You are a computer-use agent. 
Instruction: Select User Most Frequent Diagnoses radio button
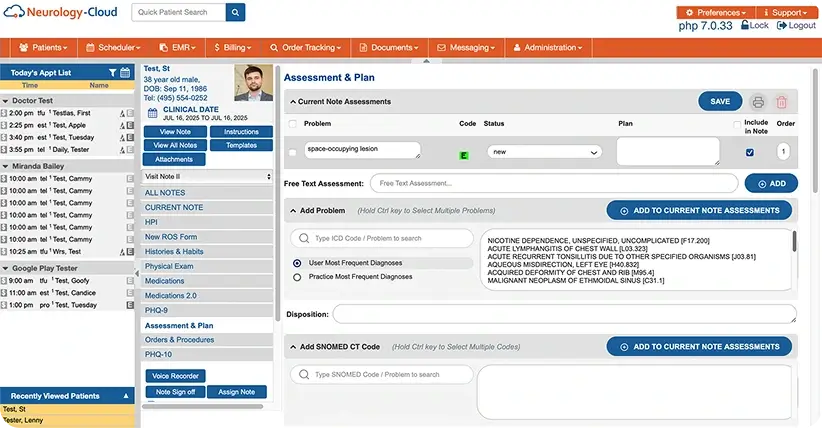(297, 263)
